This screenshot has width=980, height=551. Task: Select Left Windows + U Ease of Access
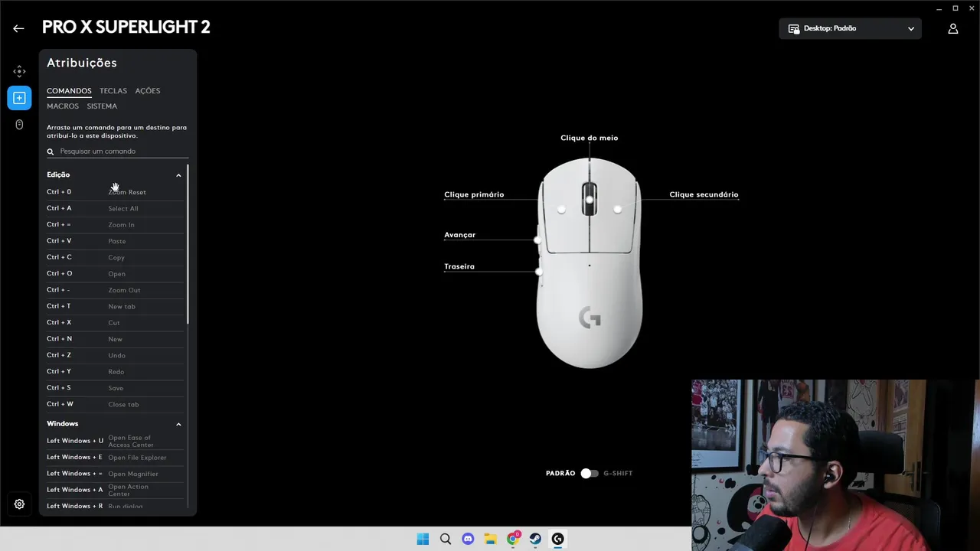(x=115, y=441)
